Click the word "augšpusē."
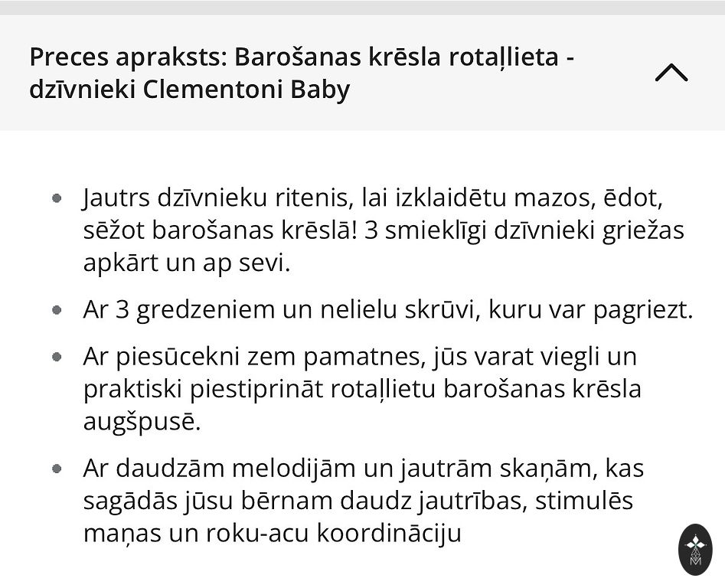Viewport: 725px width, 588px height. click(142, 421)
